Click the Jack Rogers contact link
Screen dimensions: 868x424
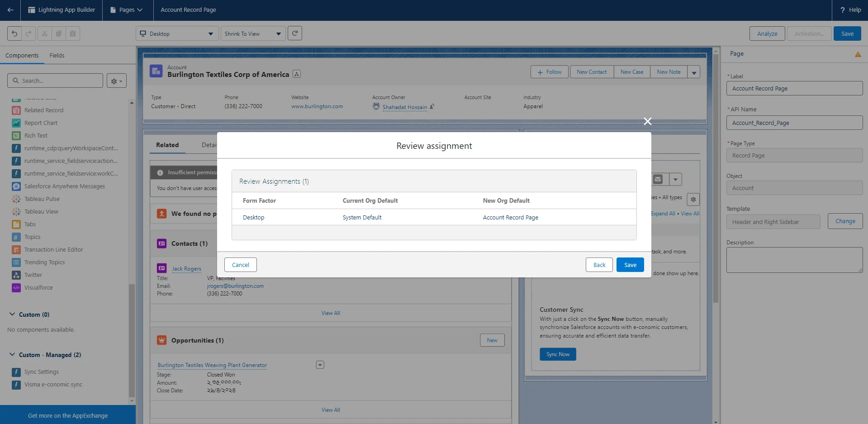coord(186,269)
